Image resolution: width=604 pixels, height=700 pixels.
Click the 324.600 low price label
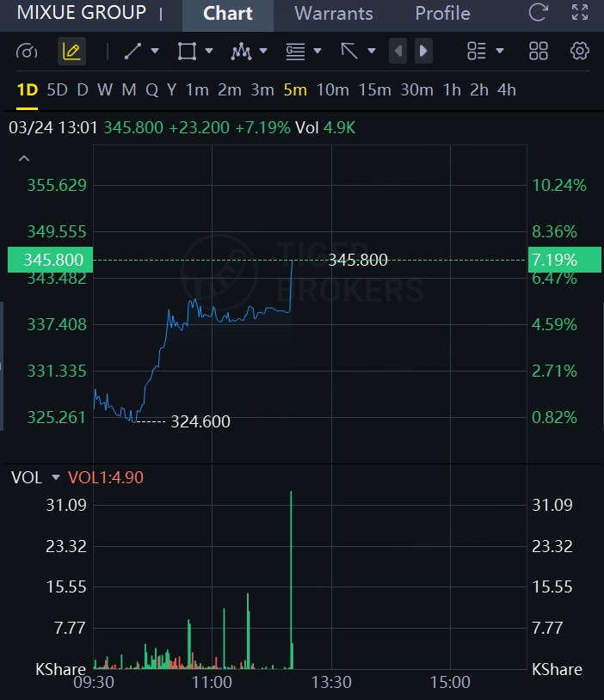200,421
